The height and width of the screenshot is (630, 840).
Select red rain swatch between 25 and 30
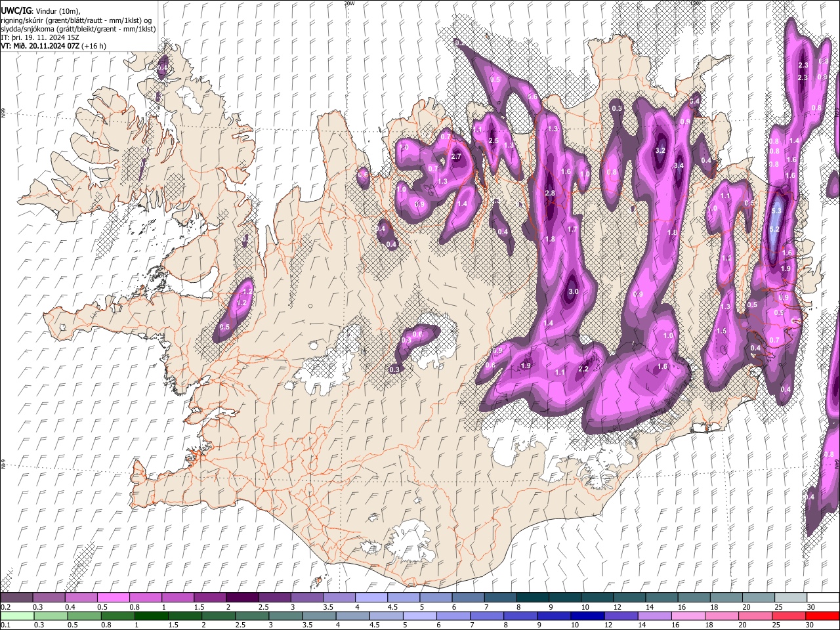coord(788,616)
